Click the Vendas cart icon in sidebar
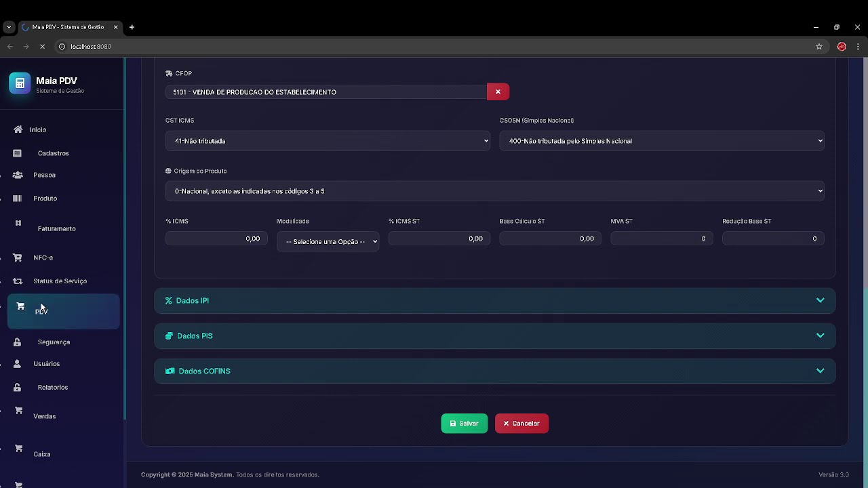The image size is (868, 488). pos(18,411)
